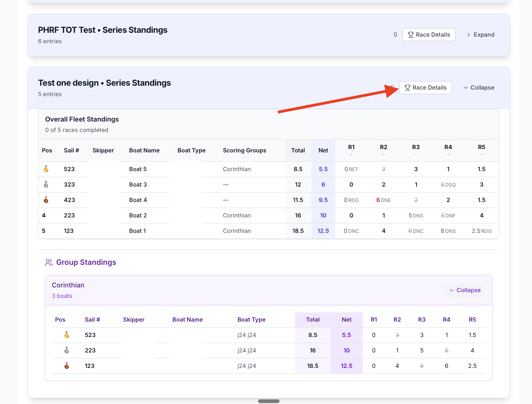Image resolution: width=532 pixels, height=404 pixels.
Task: Click silver medal beside sail 223 in Corinthian
Action: (x=67, y=350)
